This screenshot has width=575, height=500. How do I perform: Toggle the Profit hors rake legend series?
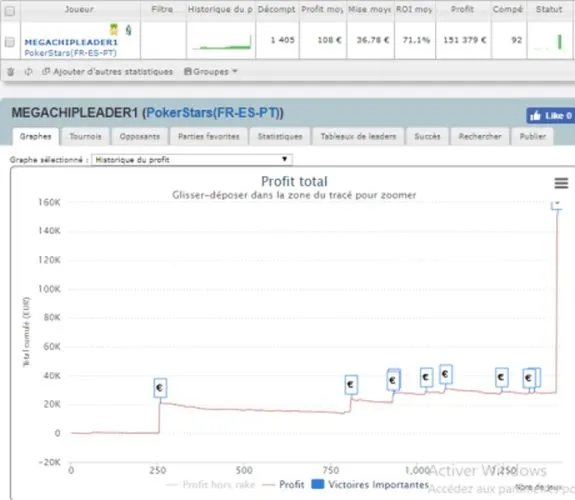pos(210,485)
